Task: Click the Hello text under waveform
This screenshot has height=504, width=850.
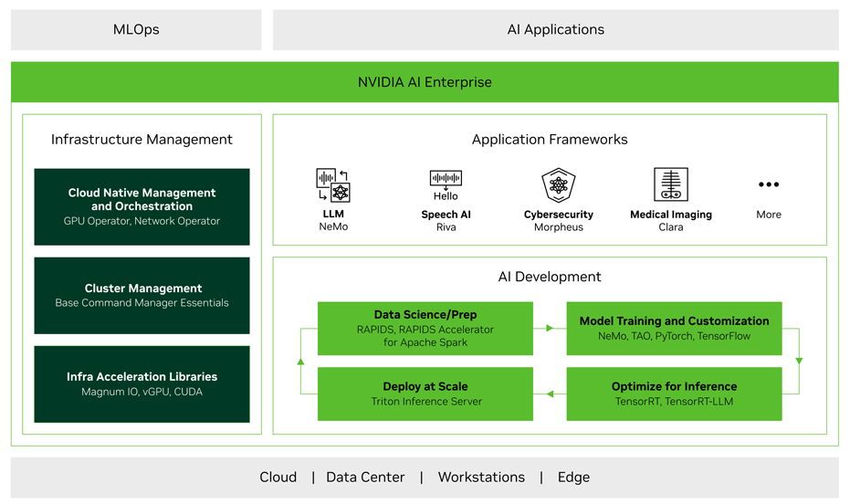Action: pyautogui.click(x=446, y=196)
